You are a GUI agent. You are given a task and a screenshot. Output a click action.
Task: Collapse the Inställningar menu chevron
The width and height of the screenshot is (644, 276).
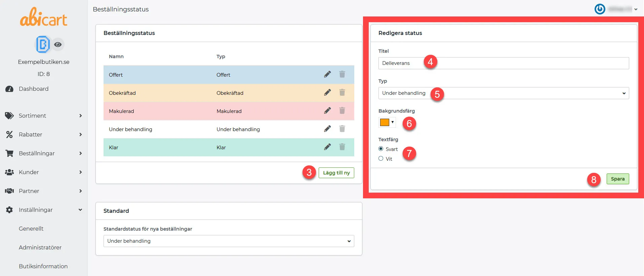[80, 210]
